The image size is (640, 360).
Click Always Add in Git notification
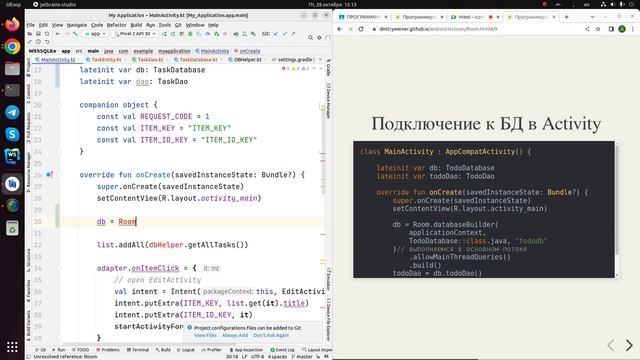point(235,335)
